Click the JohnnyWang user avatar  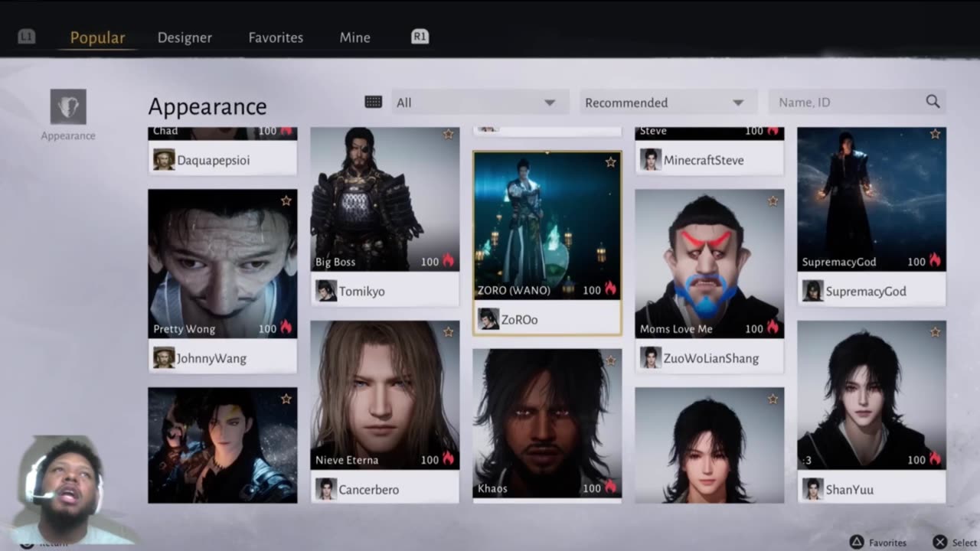tap(164, 357)
